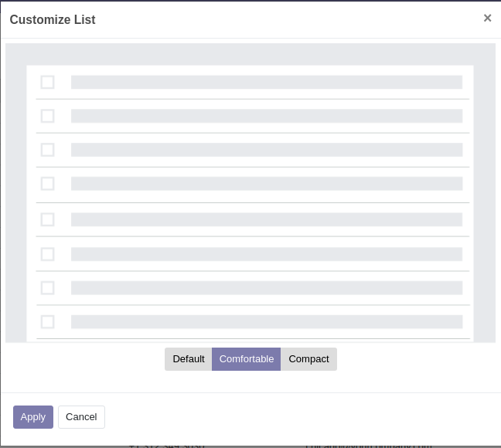Tick the fourth preview row checkbox
Viewport: 501px width, 448px height.
pyautogui.click(x=48, y=184)
